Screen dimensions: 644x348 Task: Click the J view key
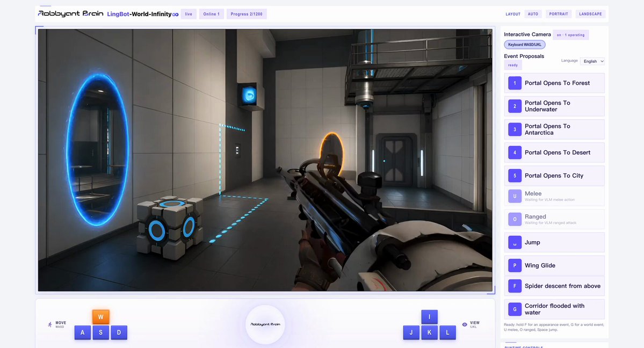pyautogui.click(x=411, y=332)
